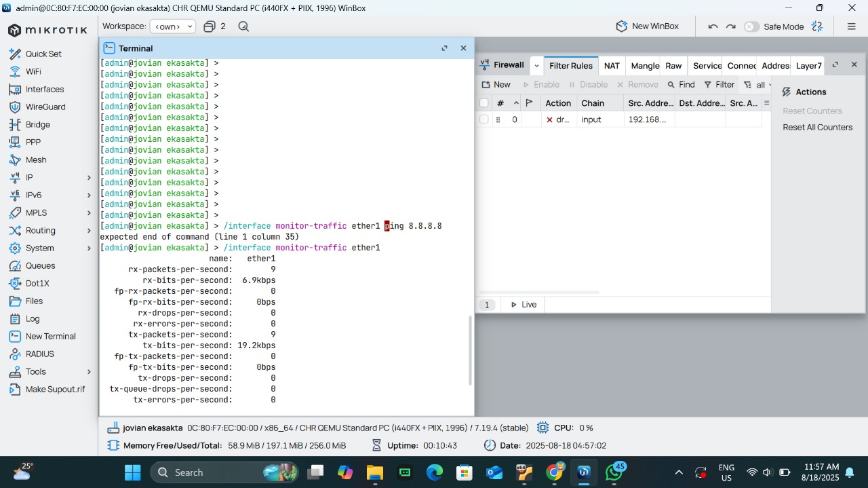Switch to the NAT tab

[x=612, y=66]
